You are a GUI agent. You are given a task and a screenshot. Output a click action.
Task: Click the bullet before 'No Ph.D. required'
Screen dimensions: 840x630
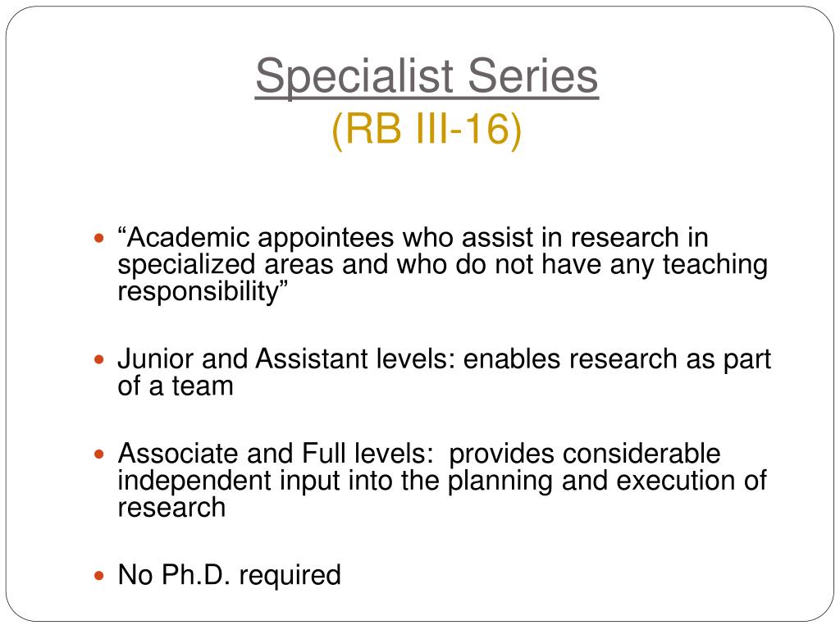tap(98, 575)
